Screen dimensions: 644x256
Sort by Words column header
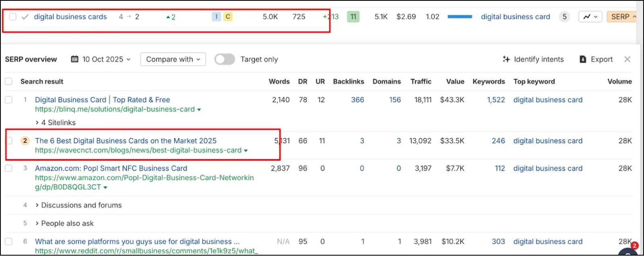point(279,82)
